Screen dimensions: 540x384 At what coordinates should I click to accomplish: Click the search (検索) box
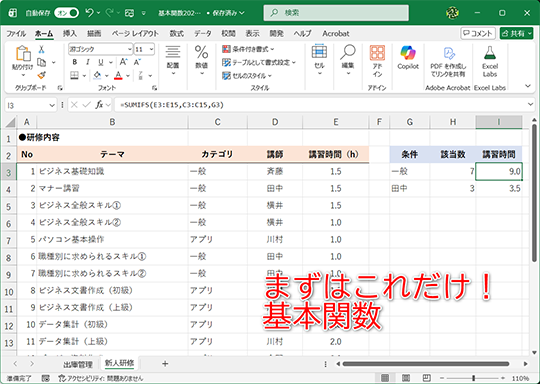click(x=336, y=13)
